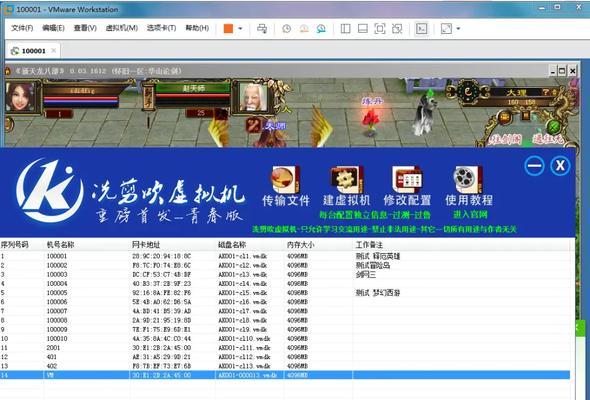The height and width of the screenshot is (400, 590).
Task: Click the disk name ending c110.vmdk
Action: click(244, 339)
